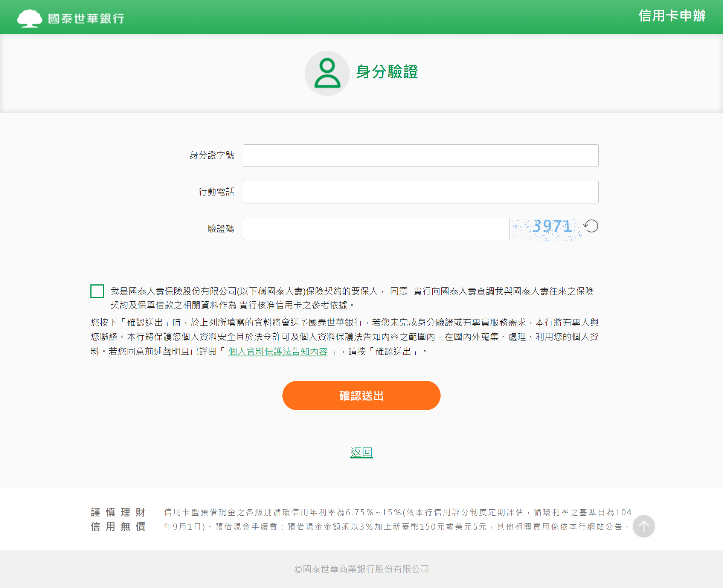Viewport: 723px width, 588px height.
Task: Click the 信用卡申辦 header text
Action: point(672,16)
